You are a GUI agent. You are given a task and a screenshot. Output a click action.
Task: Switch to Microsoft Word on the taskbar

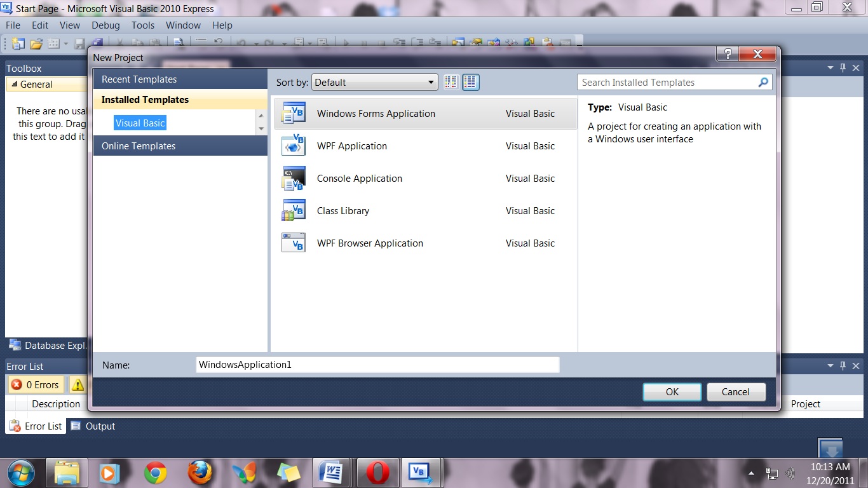(x=331, y=473)
